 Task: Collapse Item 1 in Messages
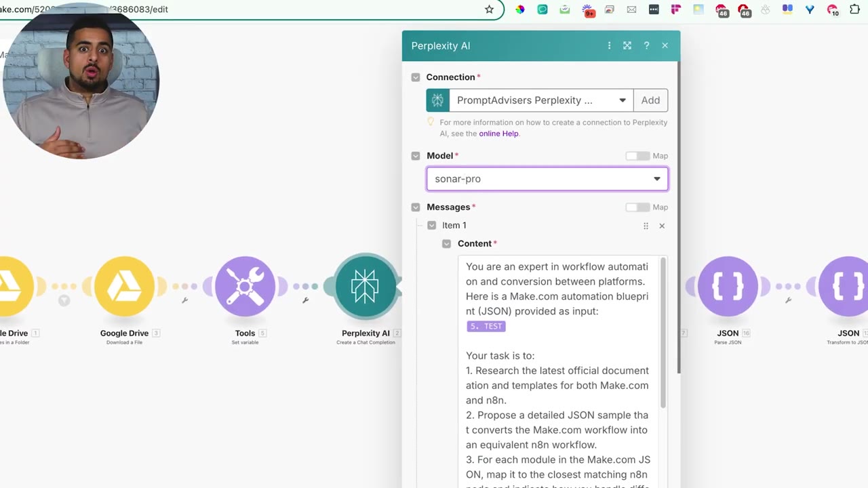click(x=431, y=225)
